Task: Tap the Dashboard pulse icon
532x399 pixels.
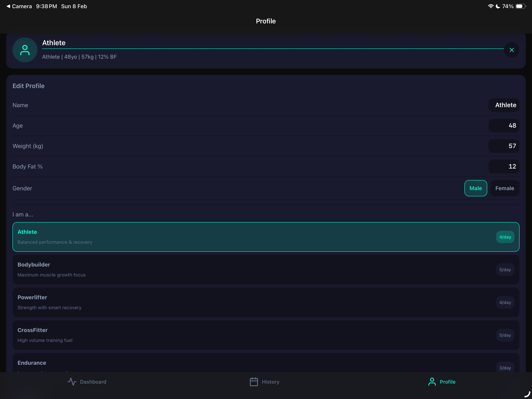Action: tap(72, 382)
